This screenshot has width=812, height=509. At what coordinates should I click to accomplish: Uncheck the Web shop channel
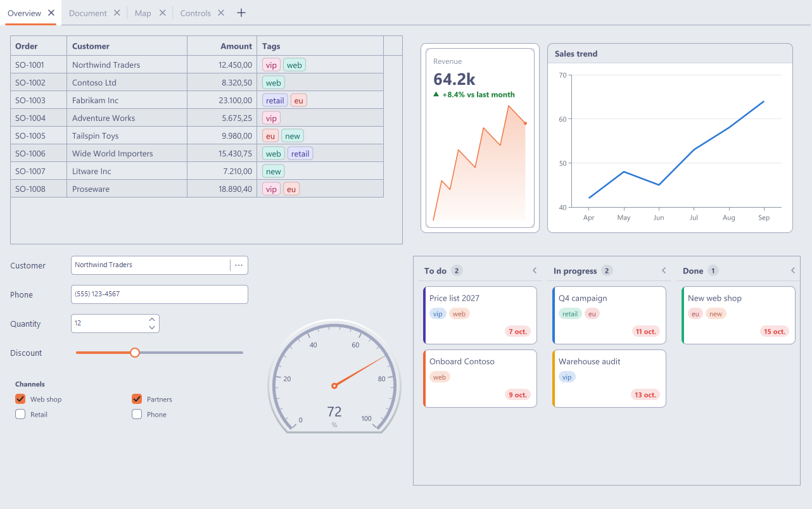coord(20,399)
